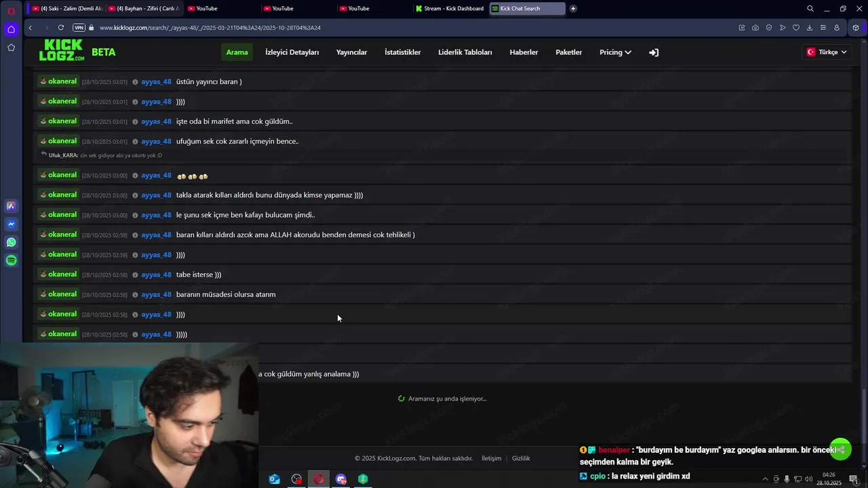Screen dimensions: 868x488
Task: Go to Paketler page
Action: click(x=569, y=52)
